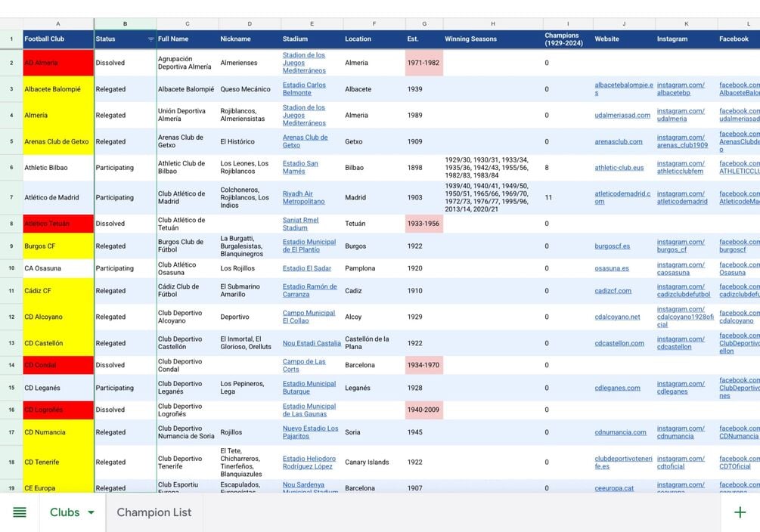This screenshot has height=532, width=760.
Task: Select Champions (1929-2024) header cell
Action: [568, 39]
